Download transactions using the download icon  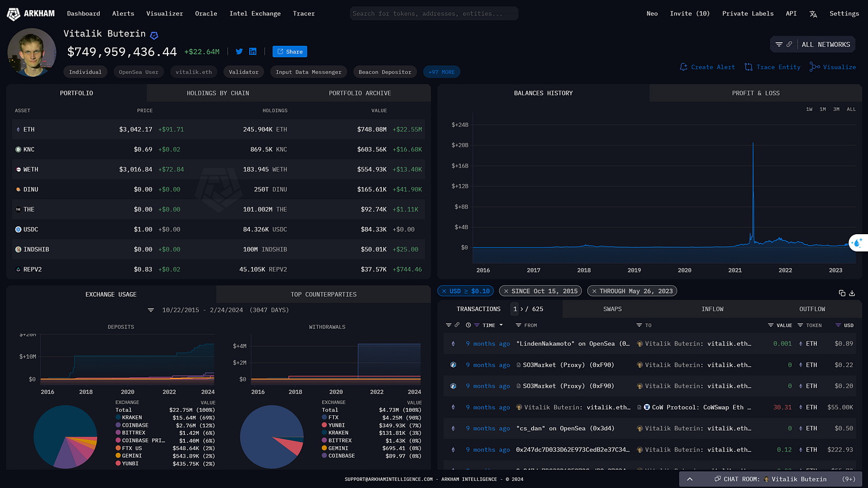852,293
